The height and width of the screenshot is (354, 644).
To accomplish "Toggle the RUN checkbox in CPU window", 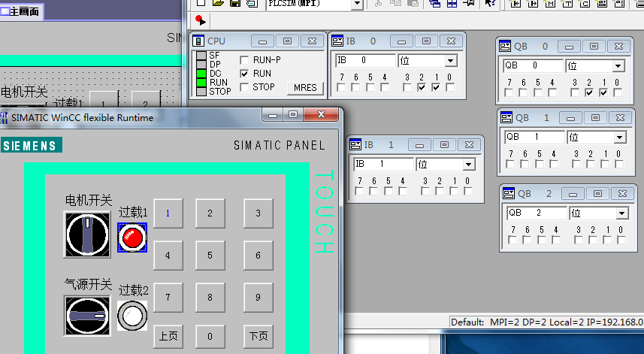I will pyautogui.click(x=244, y=74).
